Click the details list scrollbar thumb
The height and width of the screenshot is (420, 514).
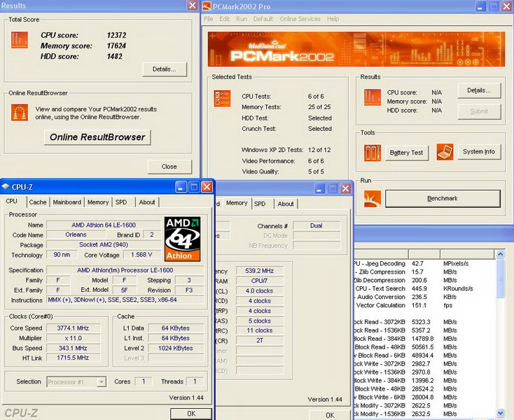(500, 279)
